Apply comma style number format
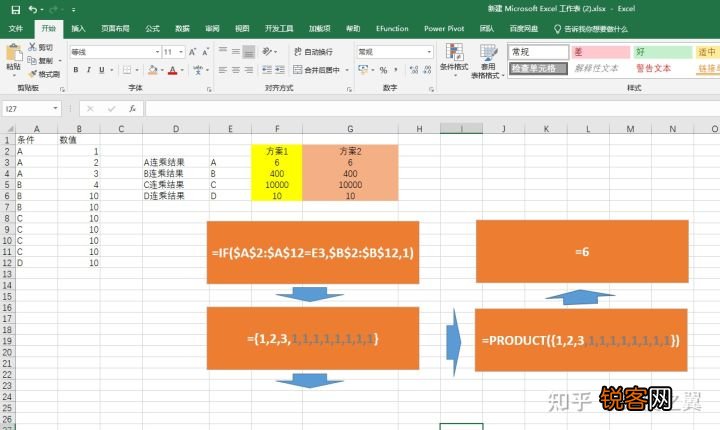720x430 pixels. 396,70
